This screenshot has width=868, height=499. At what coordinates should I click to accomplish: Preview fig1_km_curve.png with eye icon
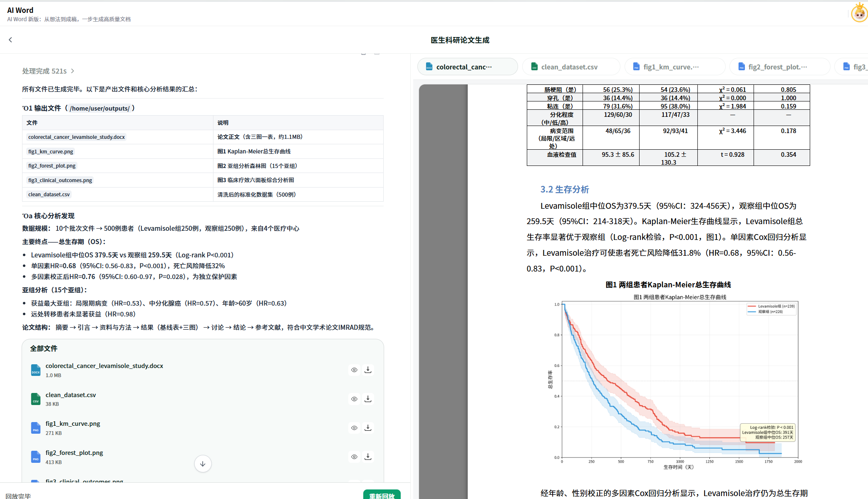click(x=354, y=427)
